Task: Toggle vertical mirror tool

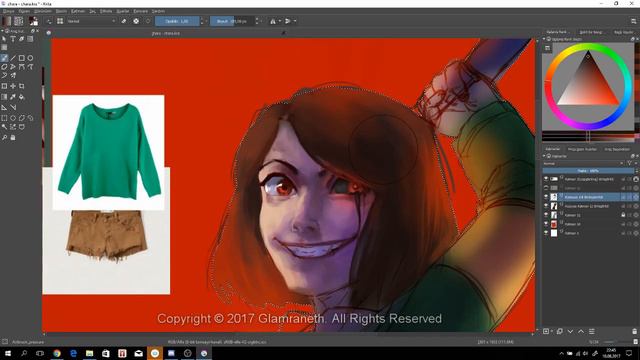Action: [288, 21]
